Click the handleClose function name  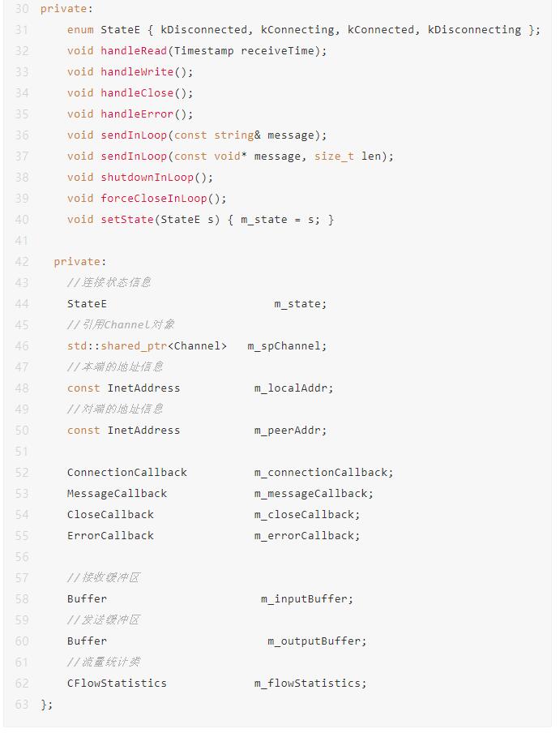[x=137, y=93]
